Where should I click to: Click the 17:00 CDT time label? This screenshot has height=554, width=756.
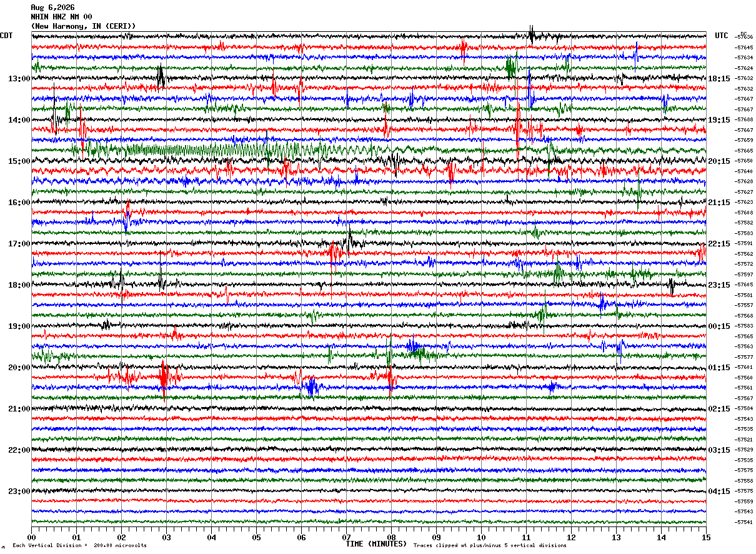coord(19,244)
